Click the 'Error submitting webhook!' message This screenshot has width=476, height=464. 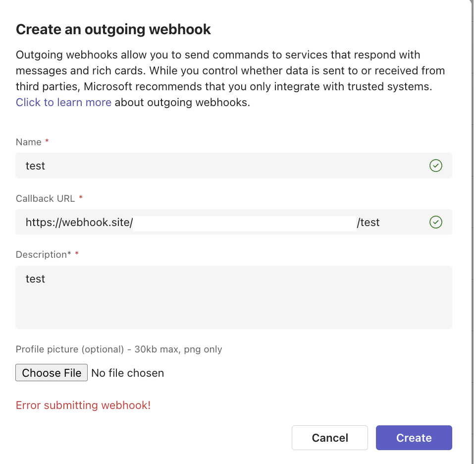pos(83,405)
